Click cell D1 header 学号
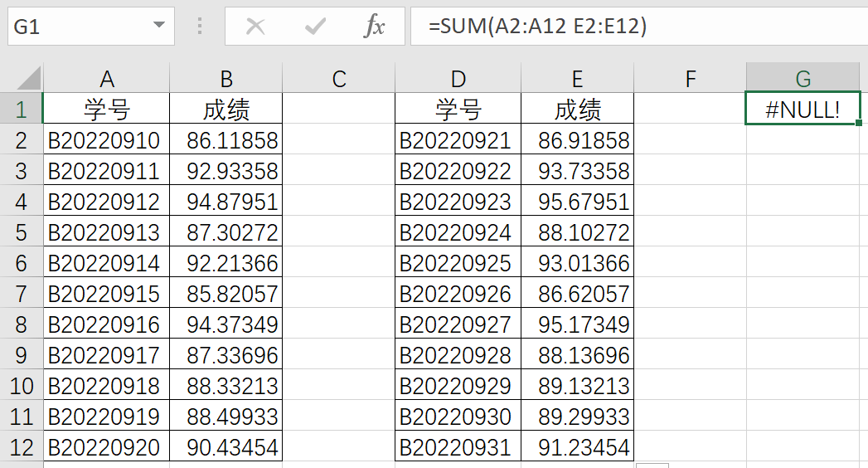868x468 pixels. (458, 109)
